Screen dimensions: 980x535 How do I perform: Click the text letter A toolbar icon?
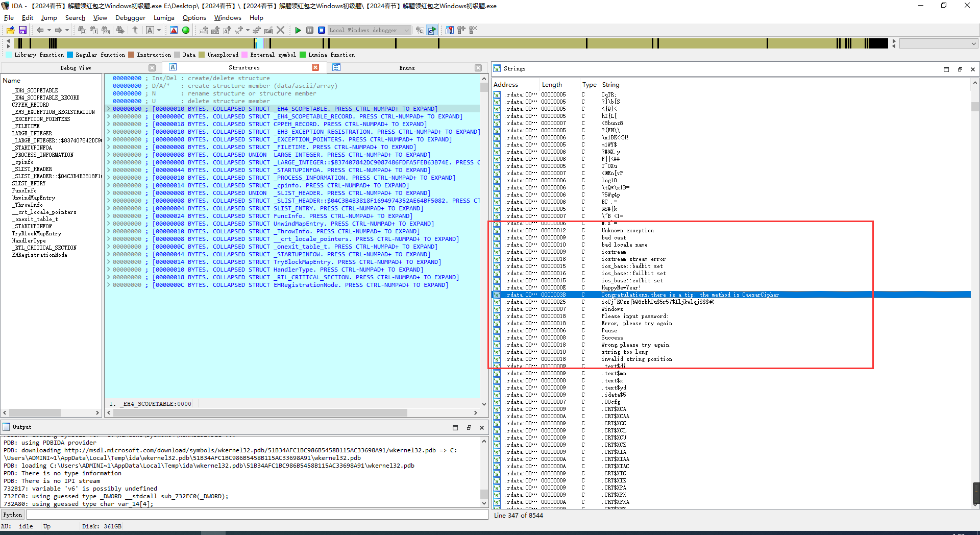(150, 30)
